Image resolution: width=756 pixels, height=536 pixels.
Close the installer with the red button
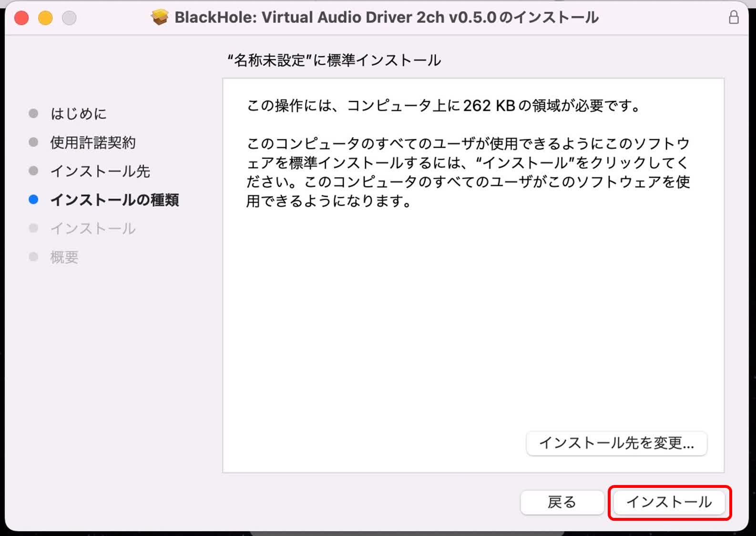(x=21, y=18)
